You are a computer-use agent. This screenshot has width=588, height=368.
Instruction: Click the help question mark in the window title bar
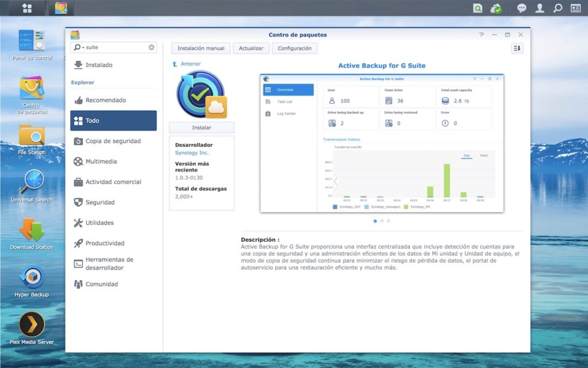point(482,34)
